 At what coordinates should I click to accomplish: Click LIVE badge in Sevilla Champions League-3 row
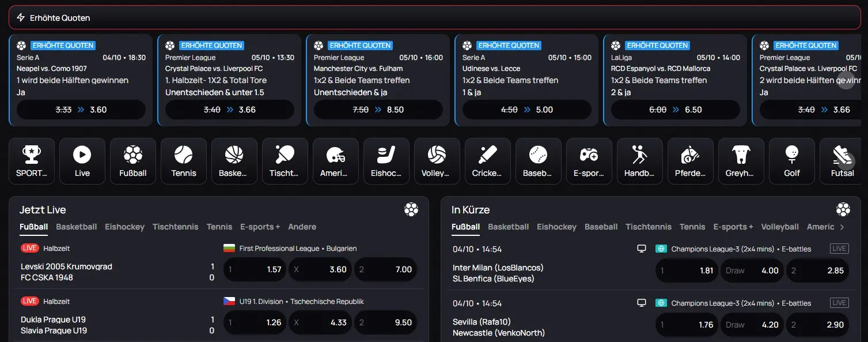click(839, 303)
